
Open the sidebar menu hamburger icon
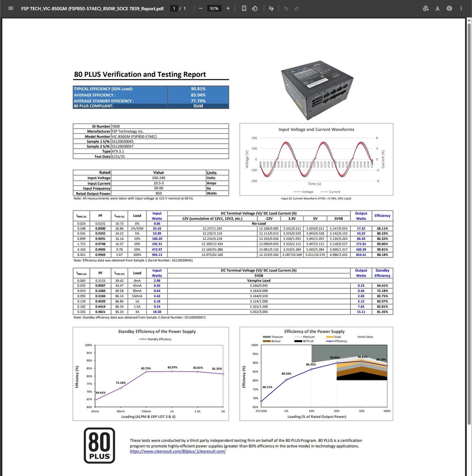[11, 8]
